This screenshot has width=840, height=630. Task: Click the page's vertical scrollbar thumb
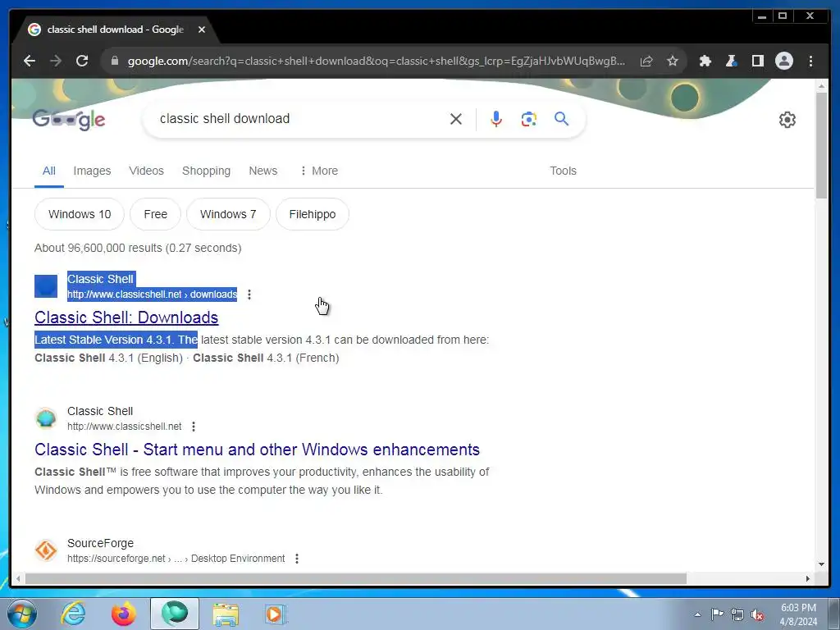[821, 146]
